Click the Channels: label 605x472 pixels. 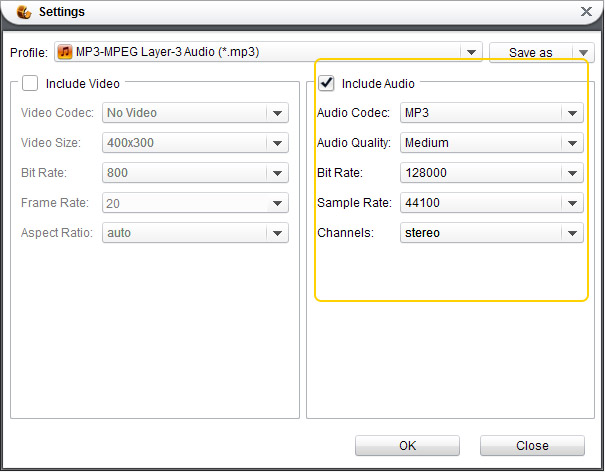[345, 233]
